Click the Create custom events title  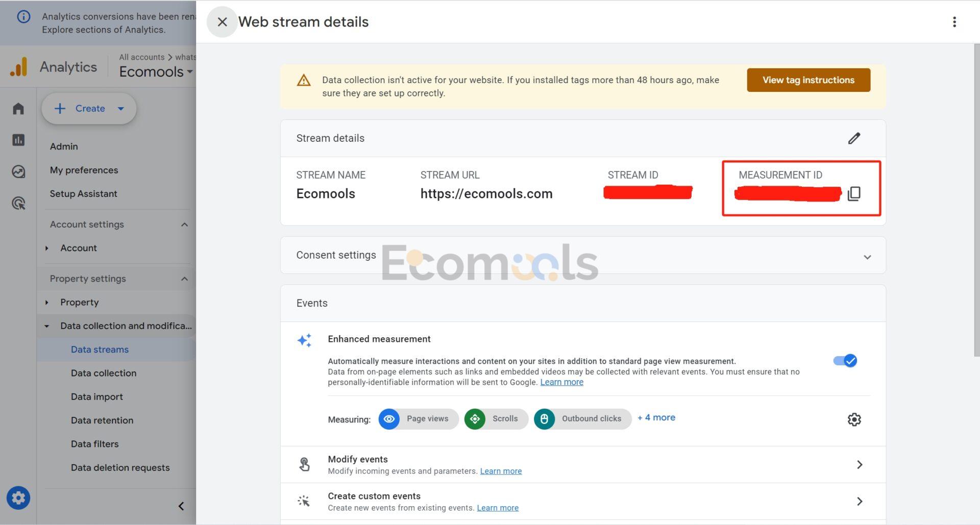374,496
